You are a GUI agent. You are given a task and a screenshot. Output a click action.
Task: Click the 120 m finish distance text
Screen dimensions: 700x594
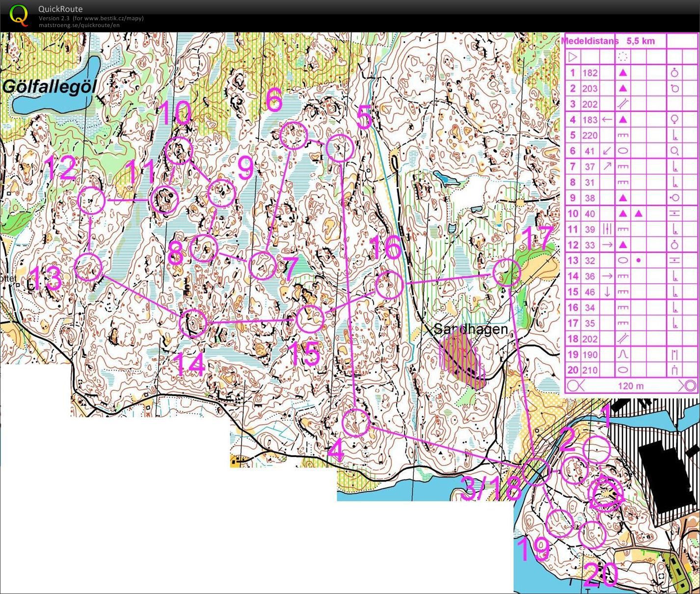[x=630, y=386]
